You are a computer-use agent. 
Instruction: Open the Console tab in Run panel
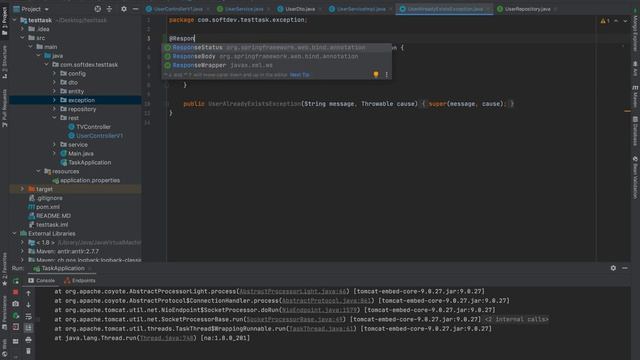[42, 280]
